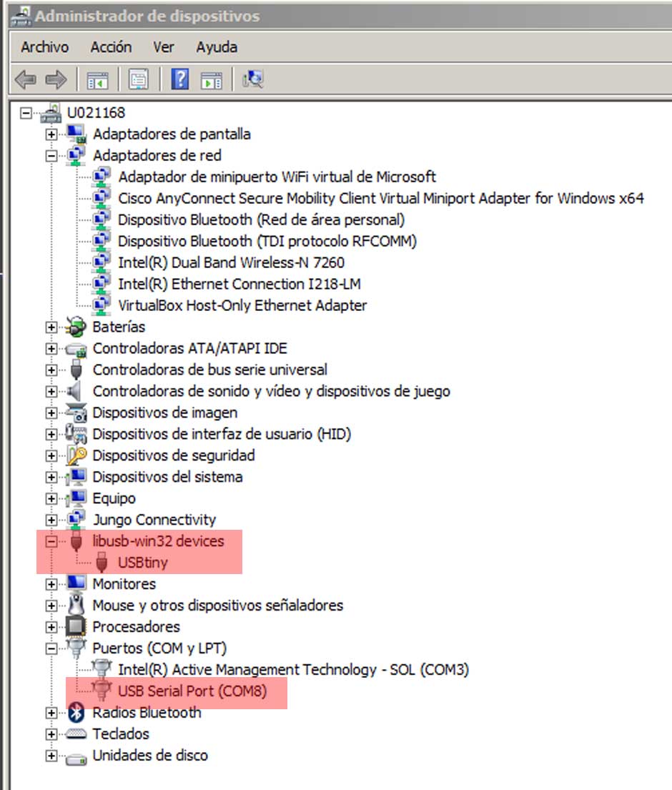672x790 pixels.
Task: Open the Ayuda menu
Action: [217, 47]
